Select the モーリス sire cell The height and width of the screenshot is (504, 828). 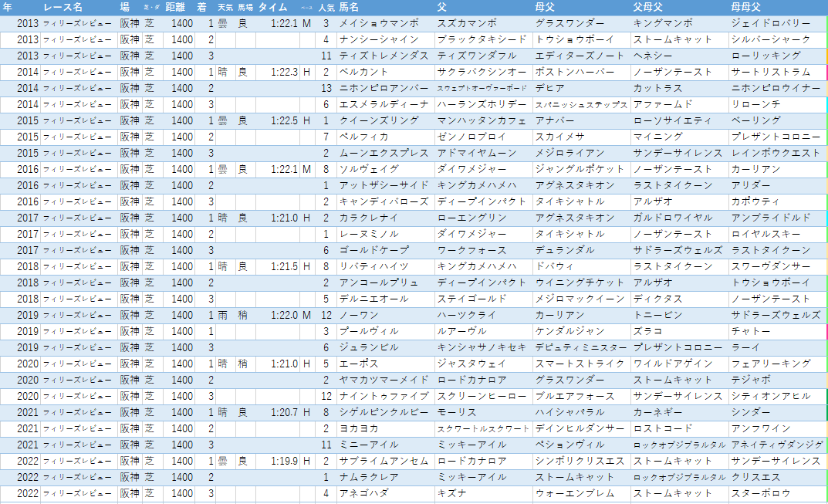[x=483, y=413]
